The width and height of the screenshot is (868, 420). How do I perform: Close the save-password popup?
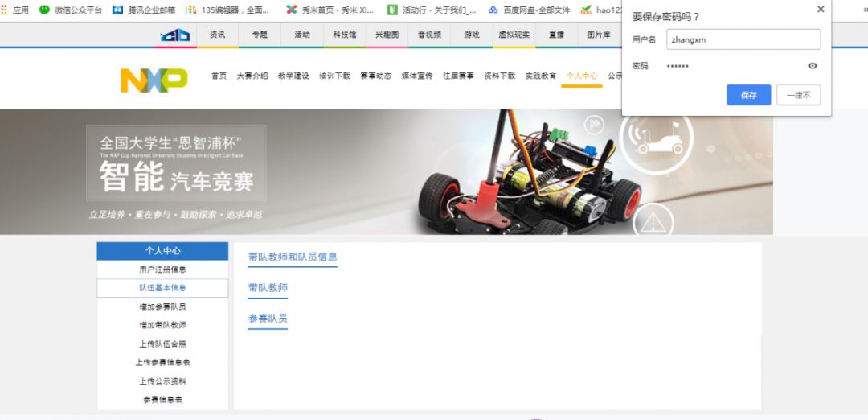[821, 10]
